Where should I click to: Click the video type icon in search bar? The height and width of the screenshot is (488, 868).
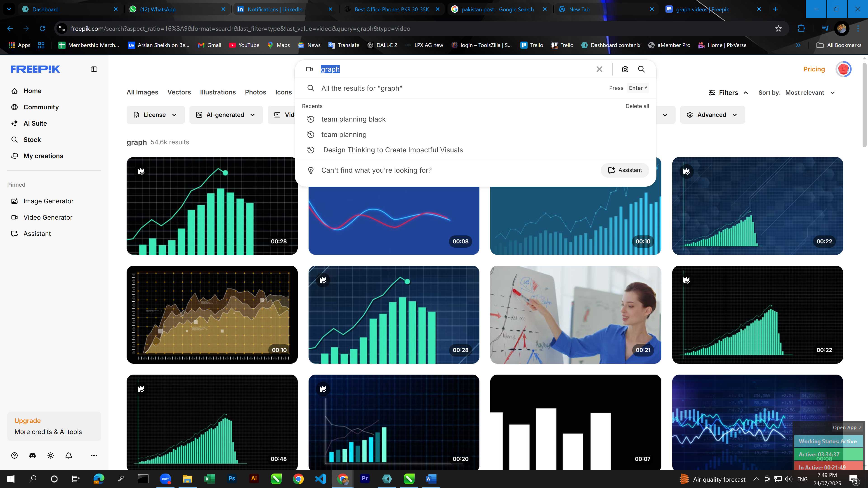click(x=309, y=69)
